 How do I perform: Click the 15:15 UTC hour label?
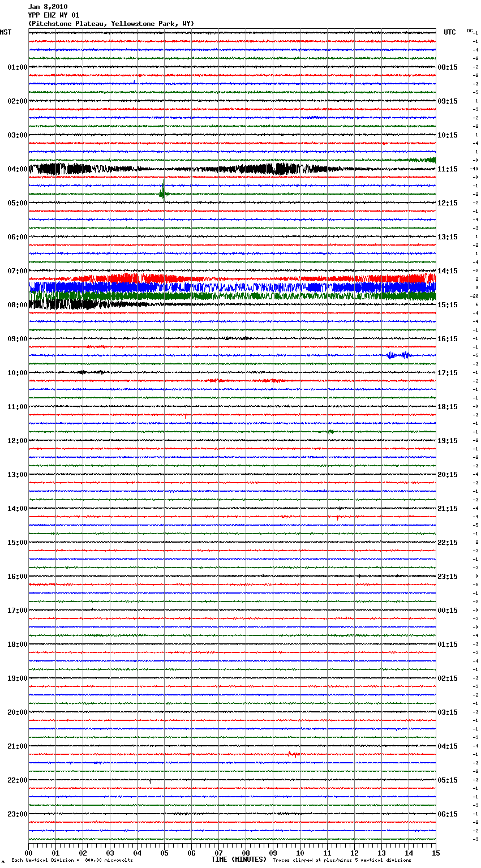(x=448, y=305)
